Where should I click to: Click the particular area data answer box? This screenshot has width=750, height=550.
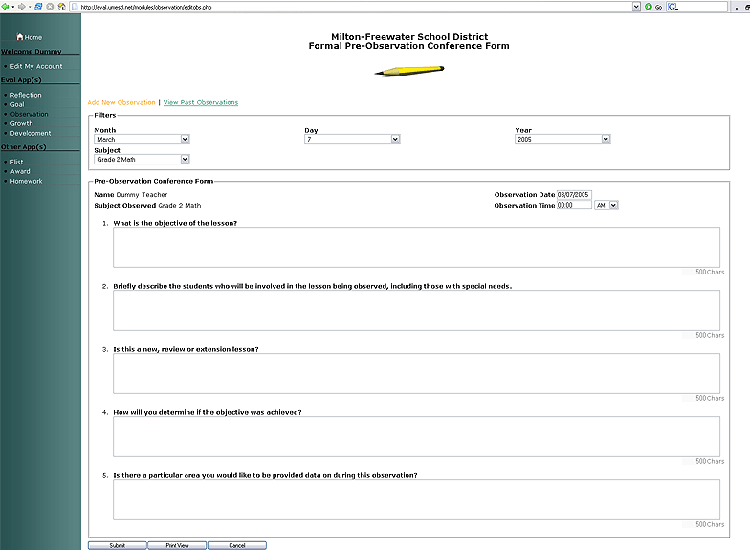click(416, 499)
